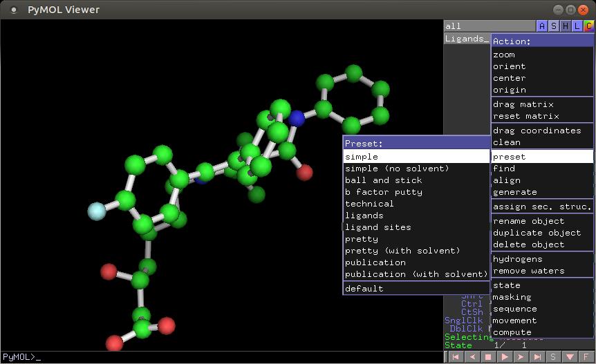596x364 pixels.
Task: Toggle sequence viewer with S button
Action: tap(553, 357)
